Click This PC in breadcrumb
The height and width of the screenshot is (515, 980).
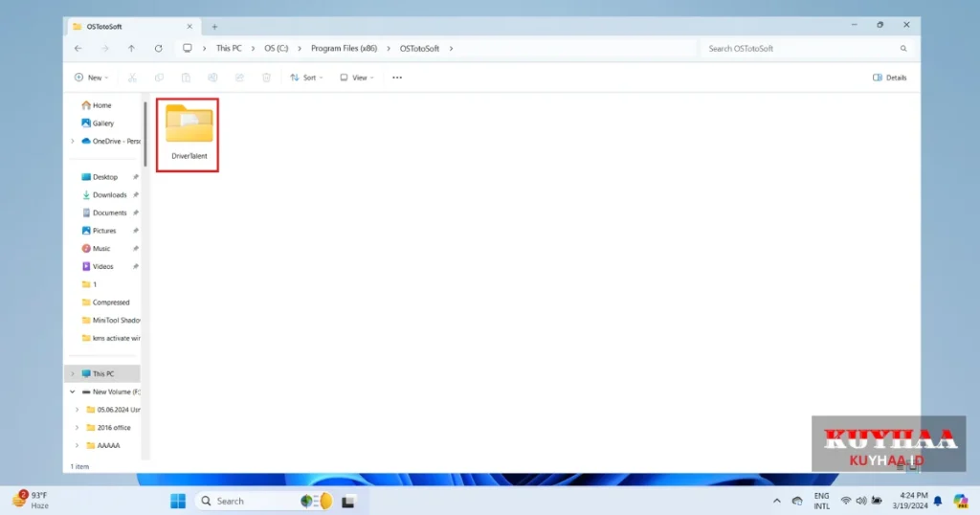tap(229, 48)
